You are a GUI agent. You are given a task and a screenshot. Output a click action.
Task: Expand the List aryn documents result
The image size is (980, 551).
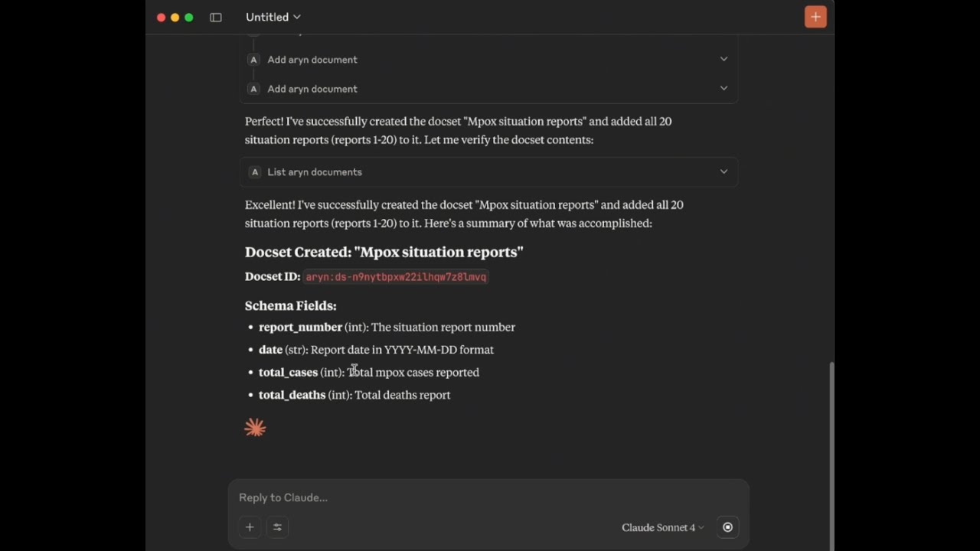tap(724, 172)
